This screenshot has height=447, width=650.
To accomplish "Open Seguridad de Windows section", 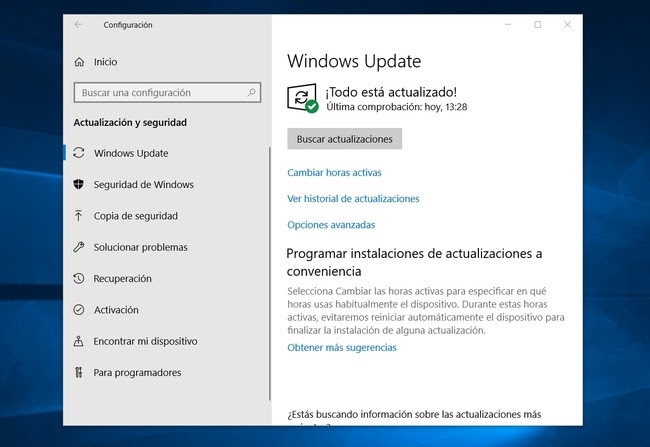I will [x=143, y=185].
